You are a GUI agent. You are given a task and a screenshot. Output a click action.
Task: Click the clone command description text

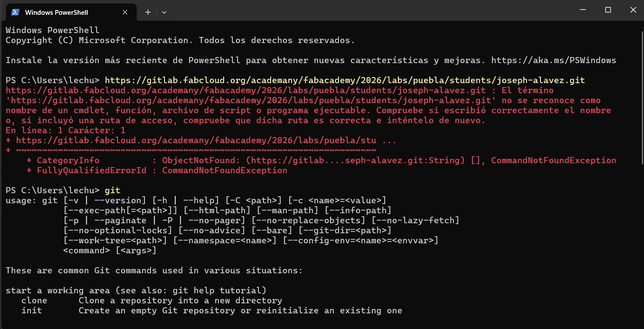pyautogui.click(x=180, y=300)
